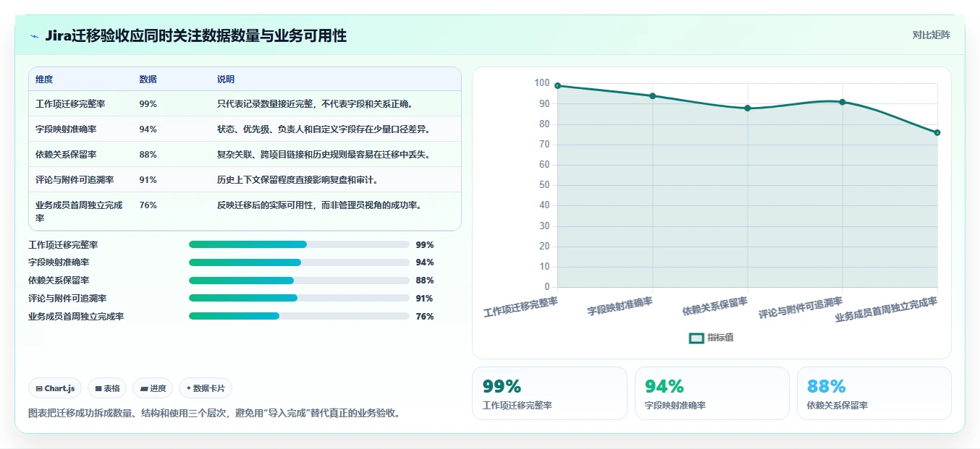The image size is (980, 449).
Task: Click the 评论与附件可追溯率 progress bar
Action: coord(299,298)
